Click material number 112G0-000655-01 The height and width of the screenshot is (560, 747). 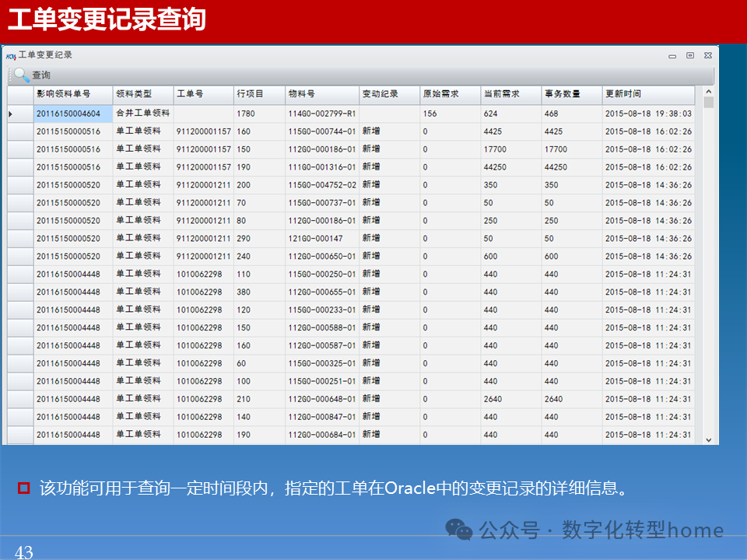coord(321,292)
